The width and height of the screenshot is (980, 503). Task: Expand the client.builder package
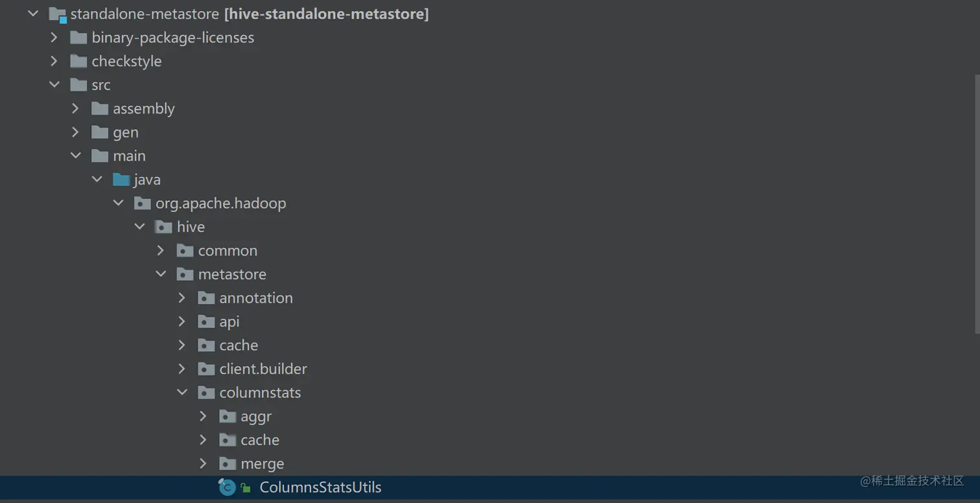(182, 369)
